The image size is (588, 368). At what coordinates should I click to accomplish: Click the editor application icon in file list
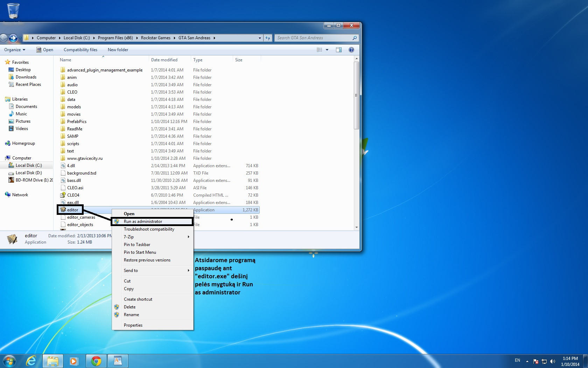tap(63, 210)
